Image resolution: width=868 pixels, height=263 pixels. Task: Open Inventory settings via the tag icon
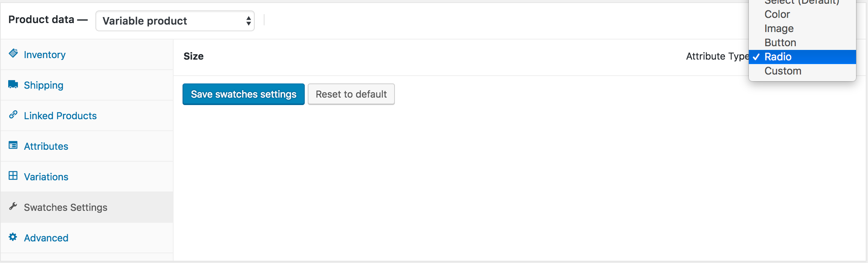tap(13, 54)
